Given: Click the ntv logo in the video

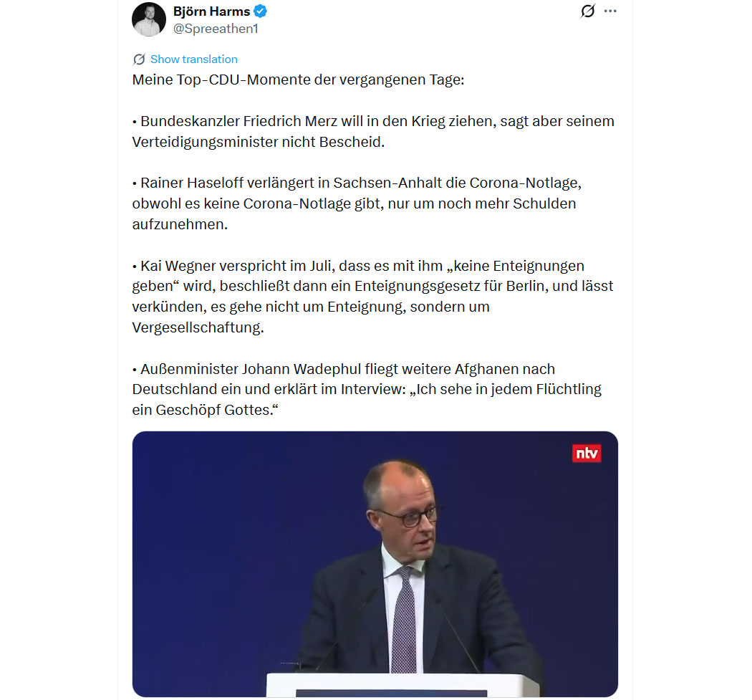Looking at the screenshot, I should pos(587,453).
